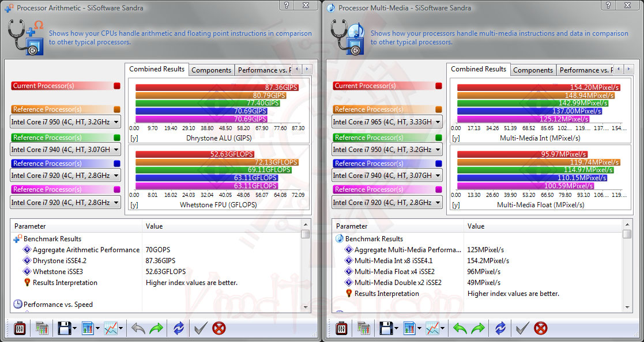Switch to Components tab in Arithmetic window
Image resolution: width=644 pixels, height=342 pixels.
[x=212, y=70]
